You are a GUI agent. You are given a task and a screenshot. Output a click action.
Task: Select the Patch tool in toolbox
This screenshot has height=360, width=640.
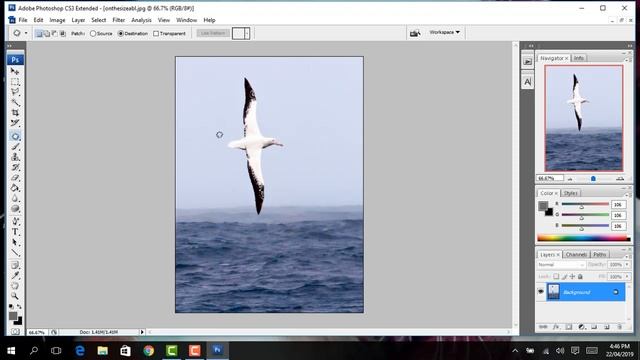[x=15, y=136]
